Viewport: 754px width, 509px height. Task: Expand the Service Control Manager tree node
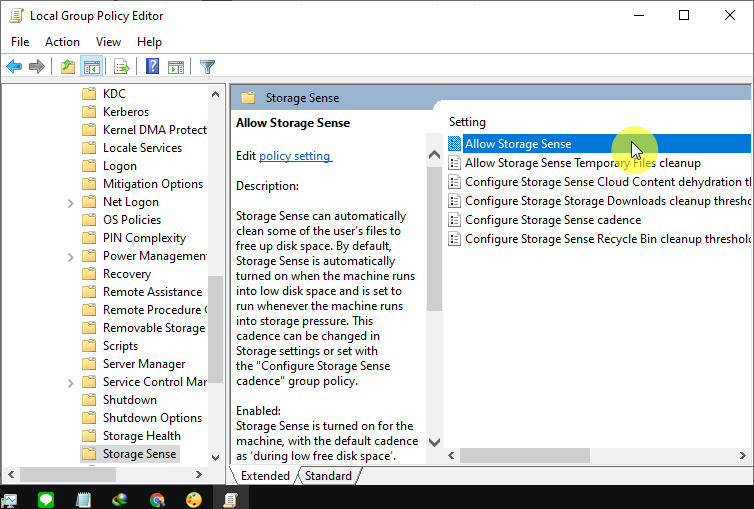[x=70, y=382]
